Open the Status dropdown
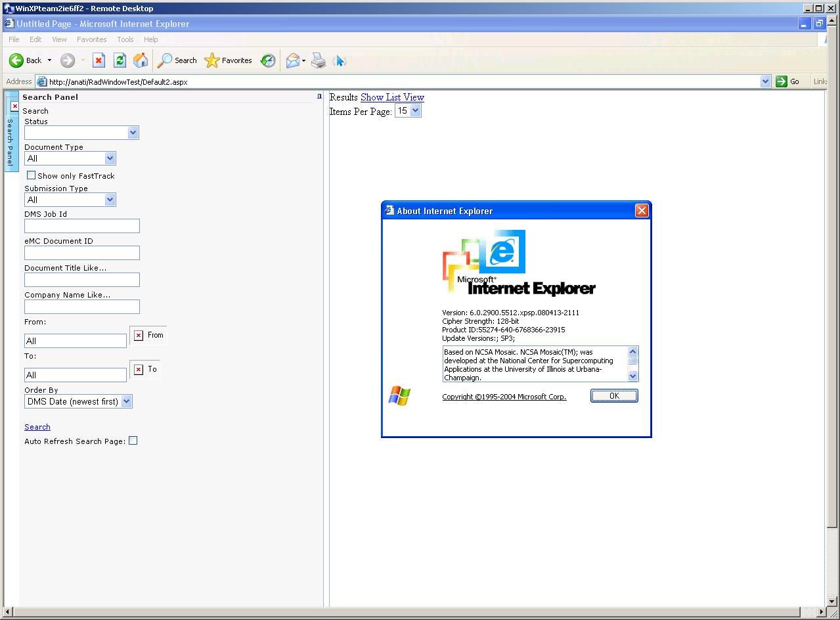The image size is (840, 620). (x=133, y=133)
